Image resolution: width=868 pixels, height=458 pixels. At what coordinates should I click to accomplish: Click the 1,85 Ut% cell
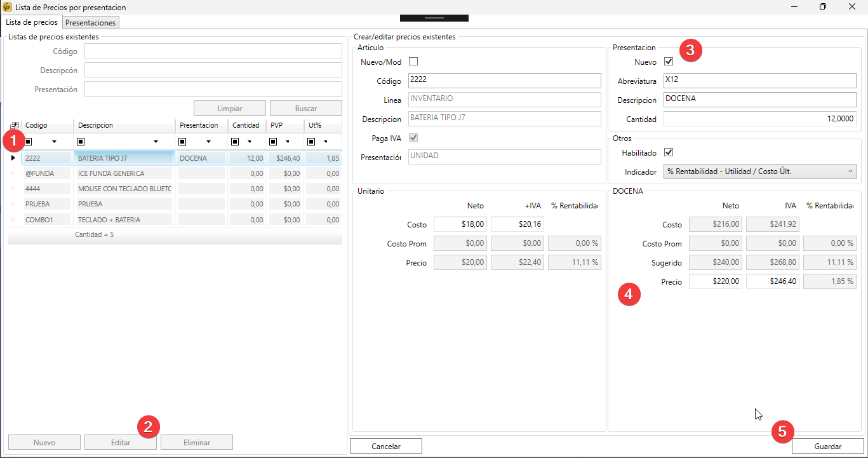tap(323, 158)
